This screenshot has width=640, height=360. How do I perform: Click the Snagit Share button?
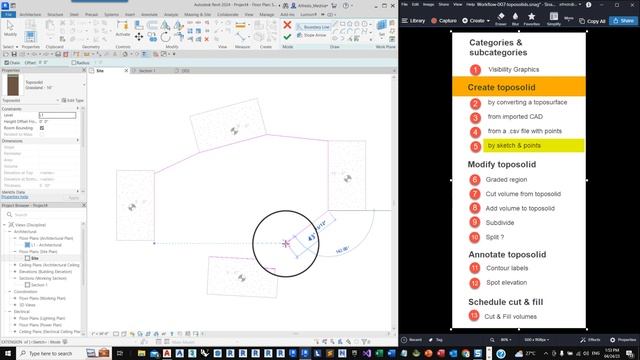[x=624, y=20]
